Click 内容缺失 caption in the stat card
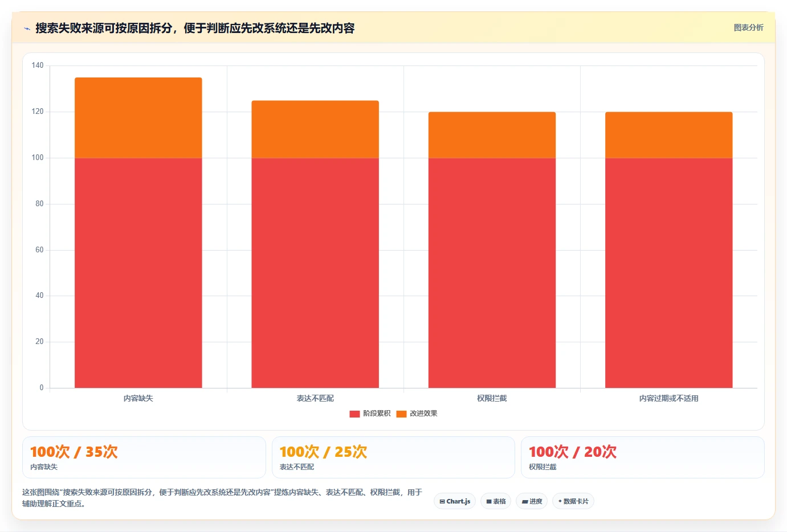The image size is (787, 532). tap(44, 466)
